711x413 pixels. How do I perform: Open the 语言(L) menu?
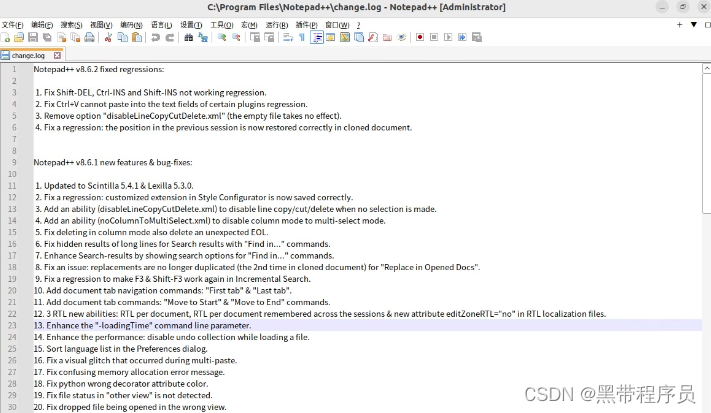pos(161,25)
